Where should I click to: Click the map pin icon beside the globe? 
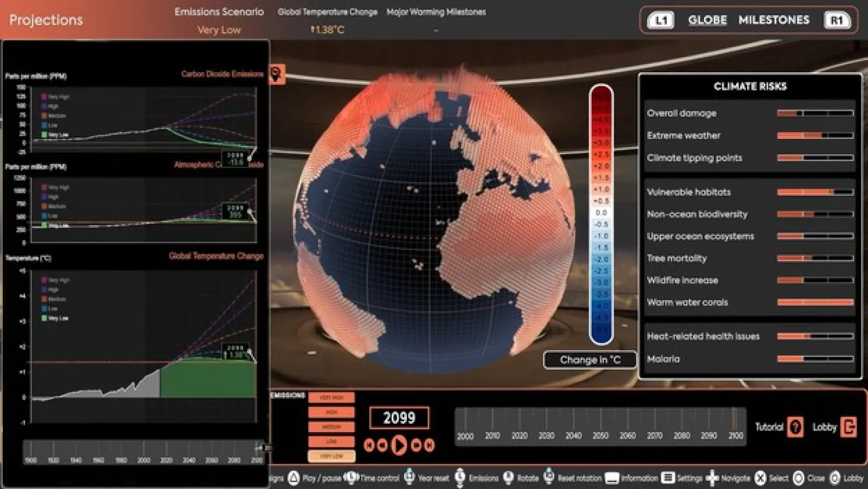point(276,74)
